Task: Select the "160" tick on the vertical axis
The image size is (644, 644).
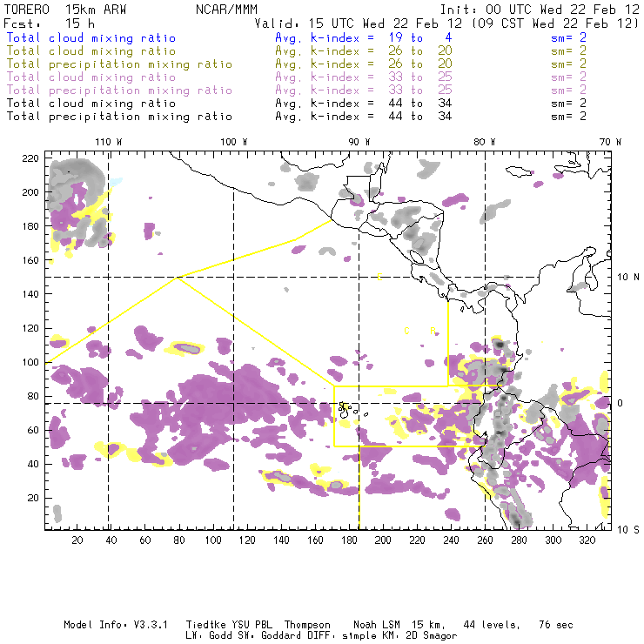Action: (30, 260)
